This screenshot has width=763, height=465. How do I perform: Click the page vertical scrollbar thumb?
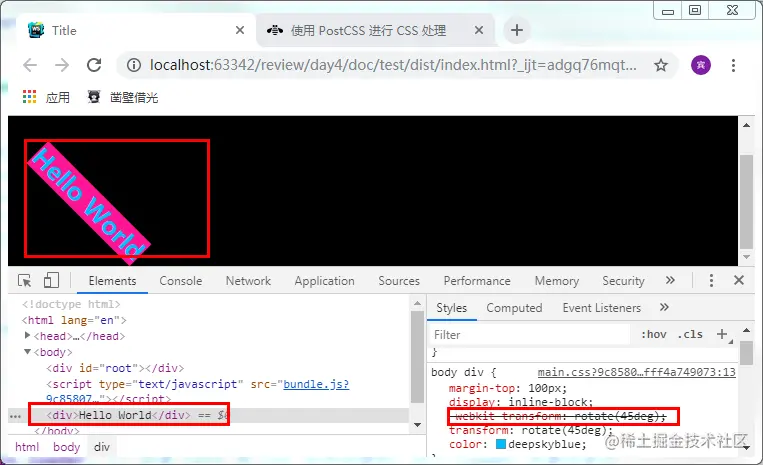click(746, 201)
